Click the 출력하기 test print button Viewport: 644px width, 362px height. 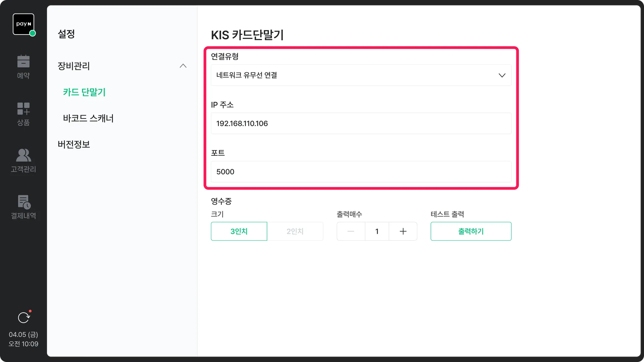[x=471, y=232]
